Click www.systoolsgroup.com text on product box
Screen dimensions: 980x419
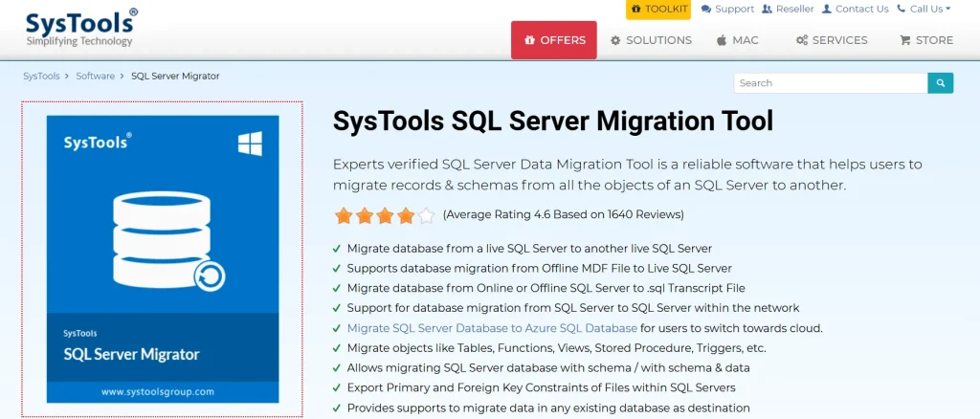pos(158,392)
